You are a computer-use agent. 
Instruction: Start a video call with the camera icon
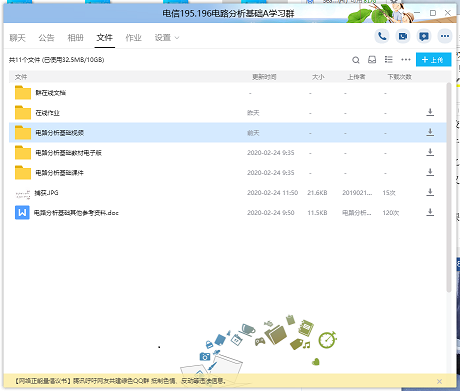point(403,36)
